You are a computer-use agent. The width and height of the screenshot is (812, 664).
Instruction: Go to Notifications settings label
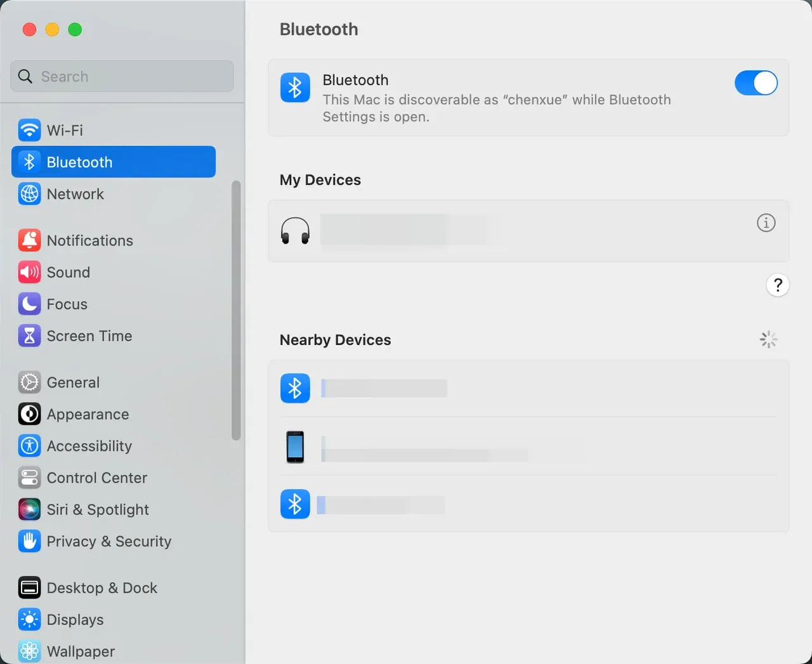(x=90, y=240)
